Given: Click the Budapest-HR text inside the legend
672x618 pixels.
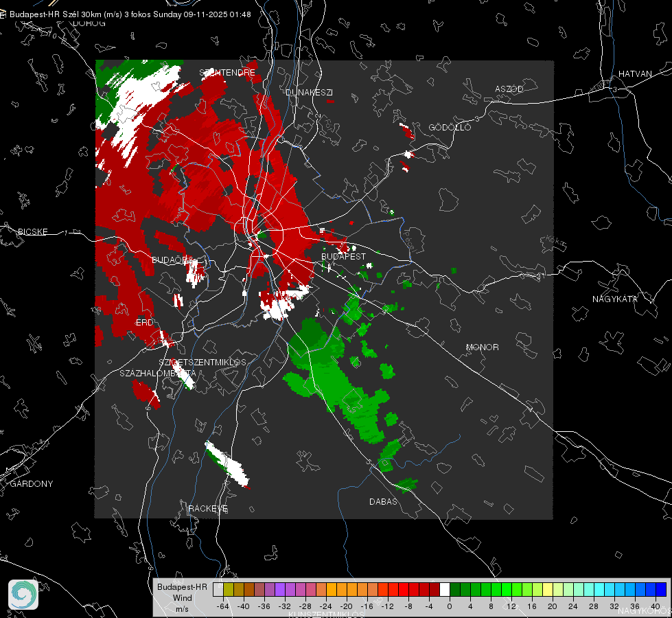Looking at the screenshot, I should click(x=182, y=587).
